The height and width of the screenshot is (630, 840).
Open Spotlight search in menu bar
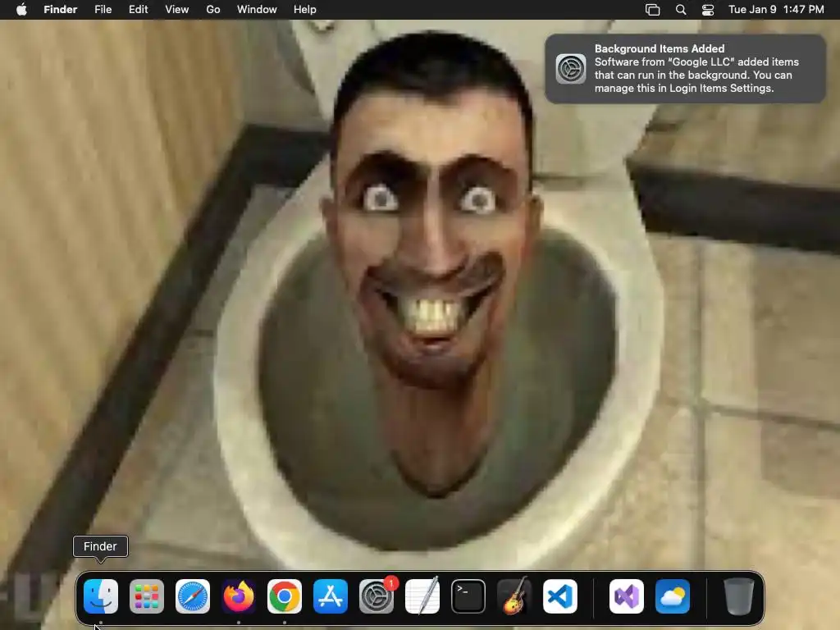(x=681, y=10)
